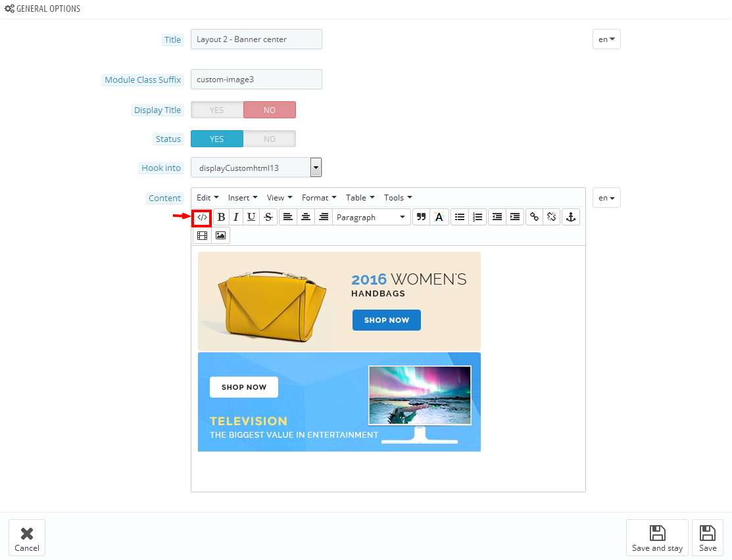Screen dimensions: 732x560
Task: Set Status to YES
Action: pos(217,139)
